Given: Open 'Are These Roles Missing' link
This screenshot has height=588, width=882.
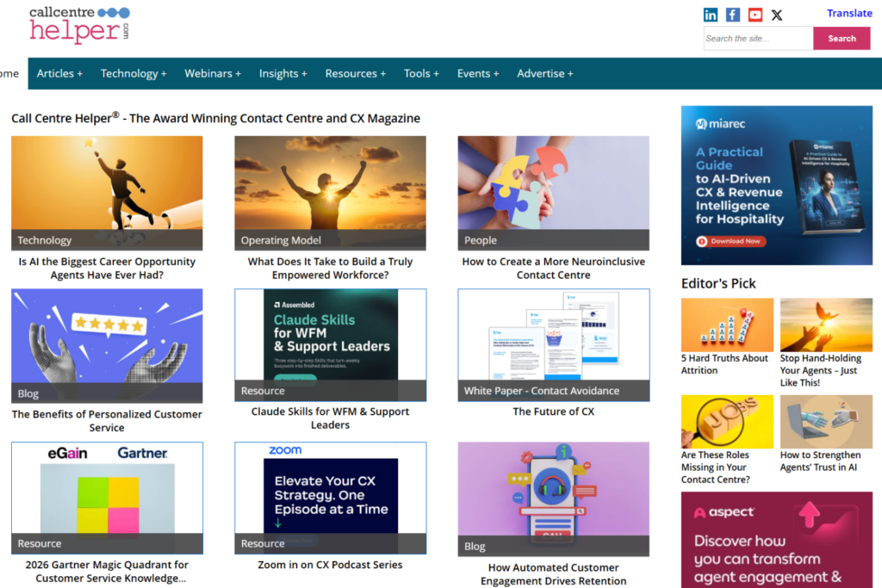Looking at the screenshot, I should click(x=716, y=467).
